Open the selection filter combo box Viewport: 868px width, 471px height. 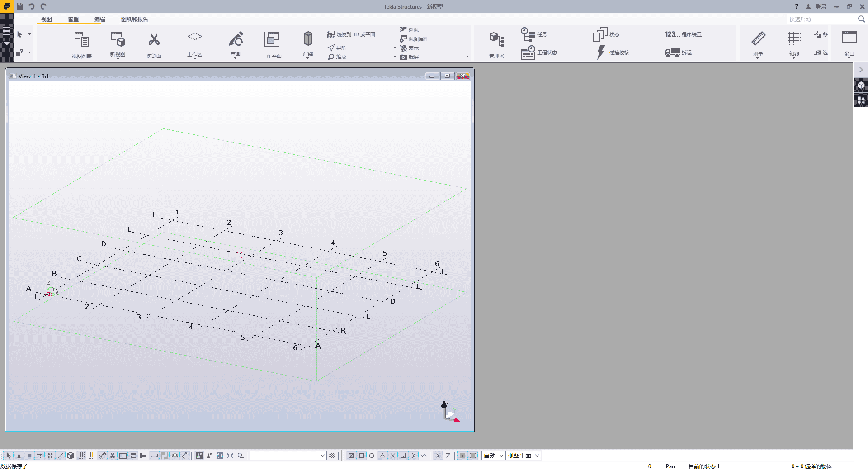point(288,456)
